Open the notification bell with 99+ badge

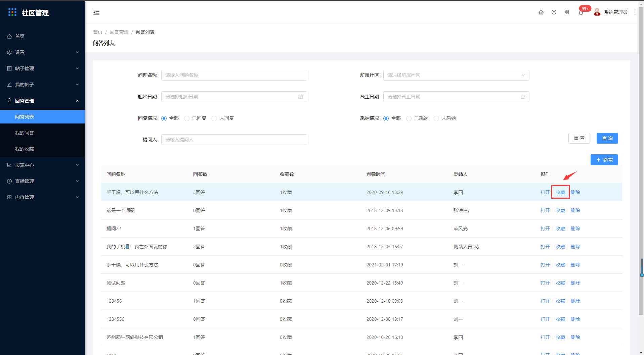click(581, 12)
